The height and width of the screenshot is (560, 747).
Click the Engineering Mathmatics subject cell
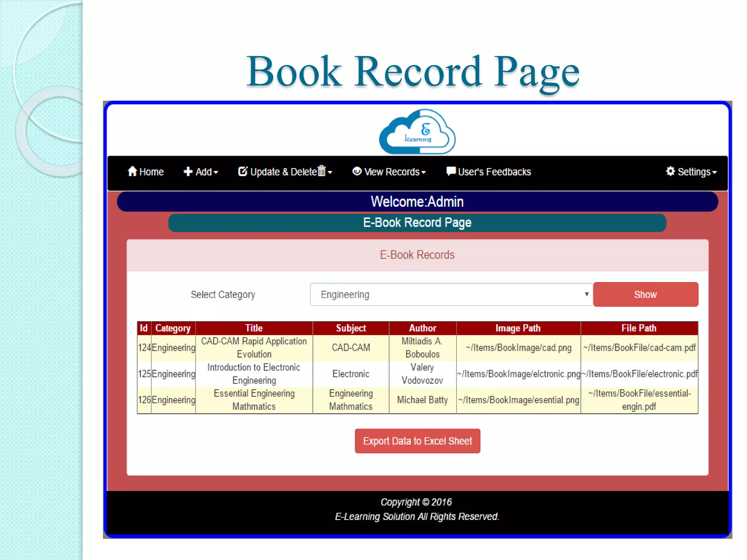351,400
